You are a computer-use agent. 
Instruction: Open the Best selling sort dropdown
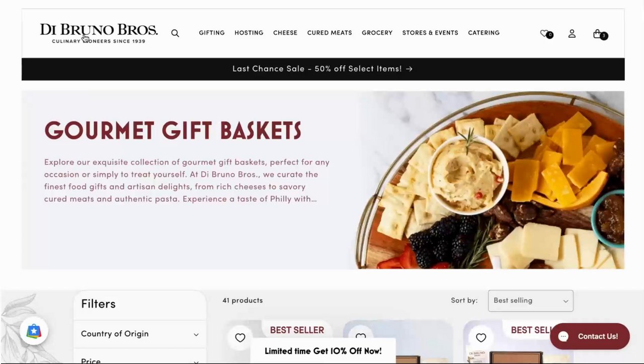click(x=530, y=301)
